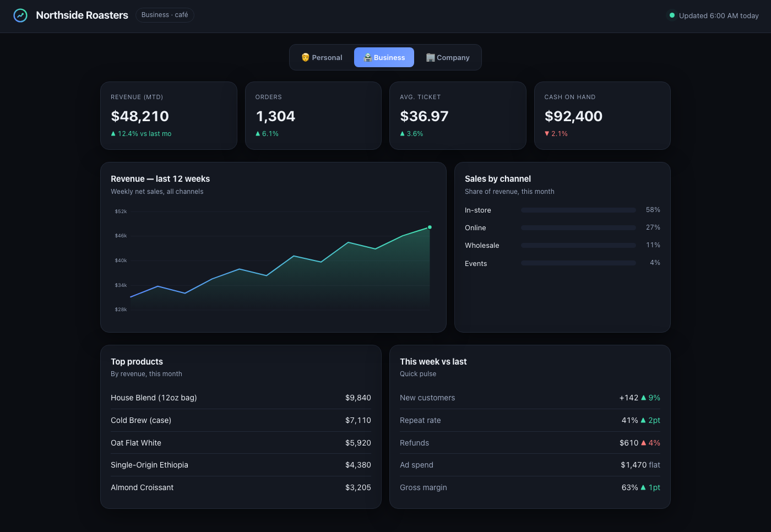Click the Northside Roasters title

click(x=82, y=15)
